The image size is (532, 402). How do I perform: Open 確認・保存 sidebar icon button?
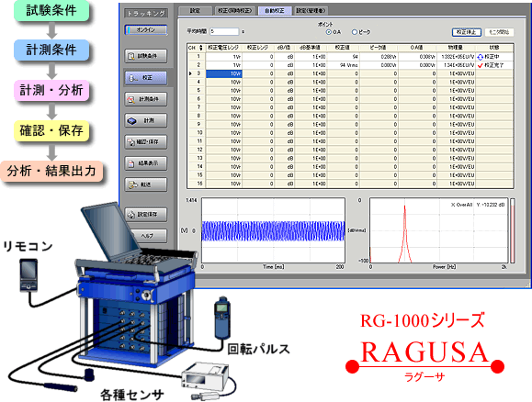pos(146,142)
